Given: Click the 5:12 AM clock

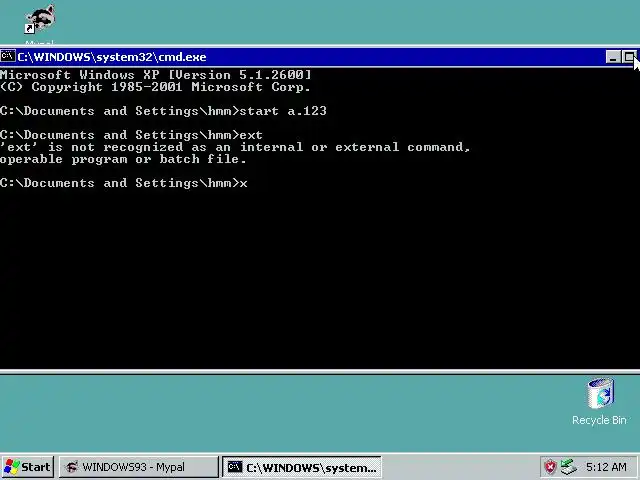Looking at the screenshot, I should [x=606, y=467].
